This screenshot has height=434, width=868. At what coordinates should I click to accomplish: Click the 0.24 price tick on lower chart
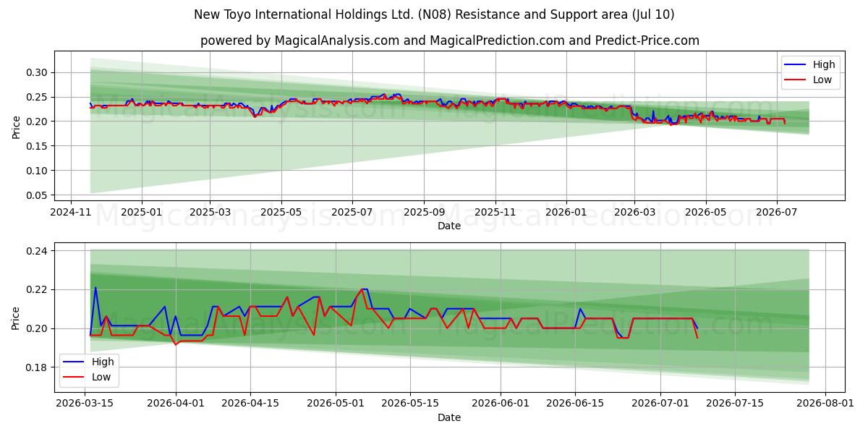click(x=38, y=251)
